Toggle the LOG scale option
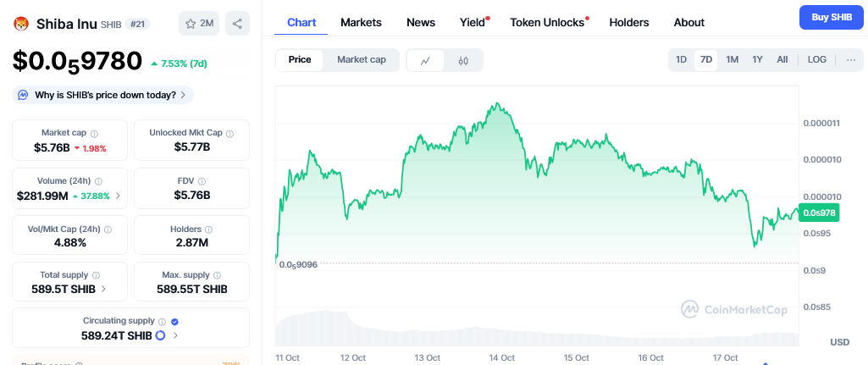This screenshot has width=868, height=365. tap(816, 59)
